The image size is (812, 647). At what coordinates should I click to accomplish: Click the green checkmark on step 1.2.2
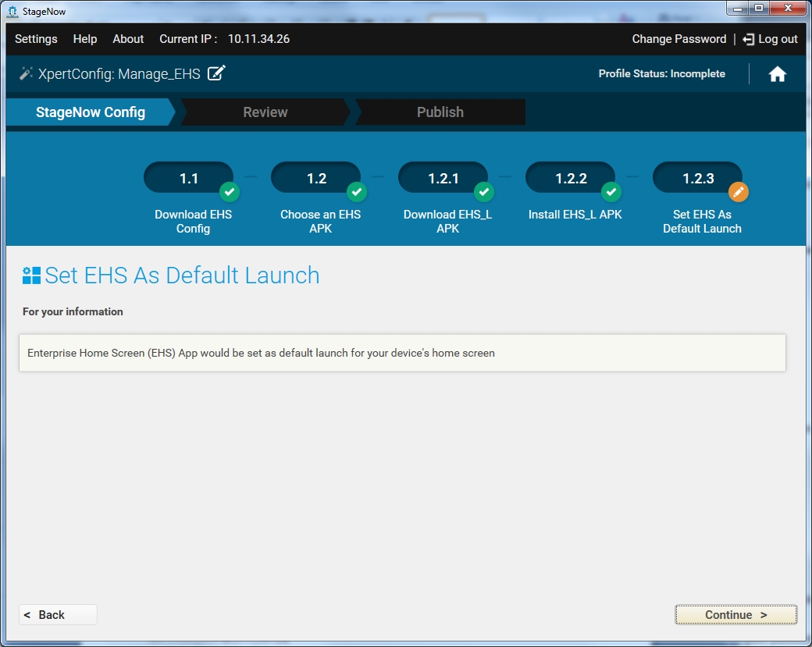611,191
